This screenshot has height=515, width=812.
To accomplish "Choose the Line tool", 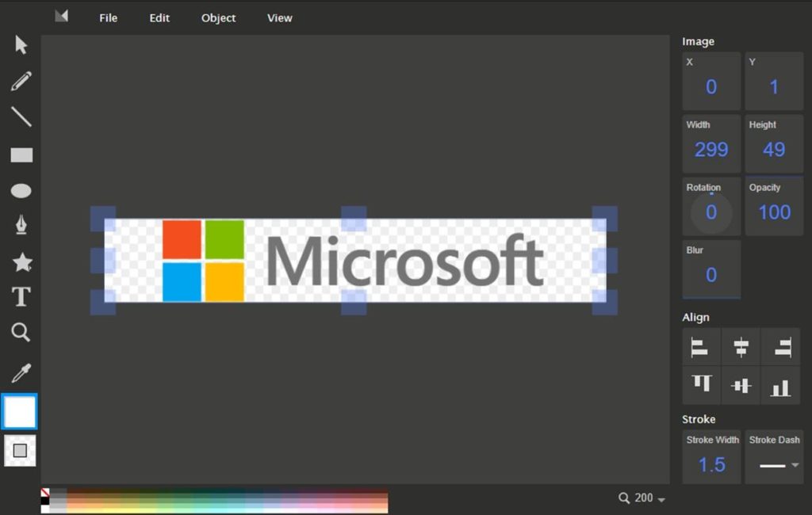I will click(21, 117).
